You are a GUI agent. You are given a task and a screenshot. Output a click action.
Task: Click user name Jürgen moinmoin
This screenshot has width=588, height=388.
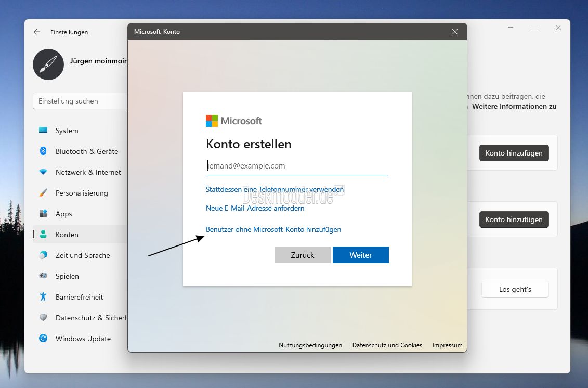99,61
